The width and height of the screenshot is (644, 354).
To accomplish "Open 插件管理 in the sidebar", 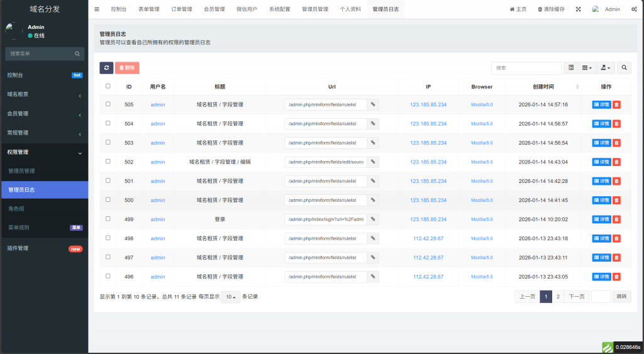I will pos(44,248).
